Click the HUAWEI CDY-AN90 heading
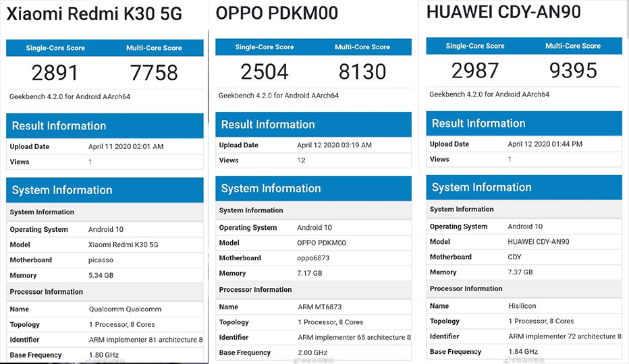Screen dimensions: 629x364 503,11
